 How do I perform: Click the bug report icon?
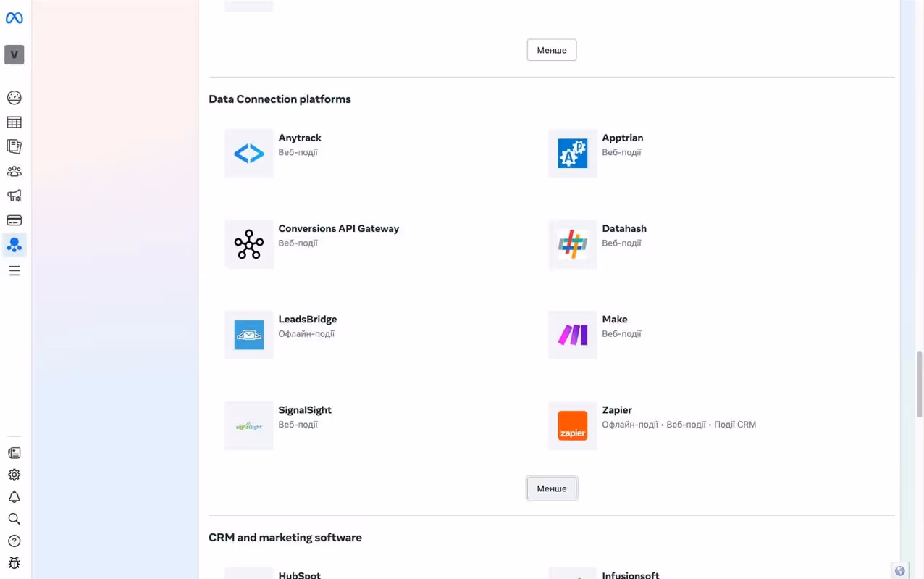[14, 563]
